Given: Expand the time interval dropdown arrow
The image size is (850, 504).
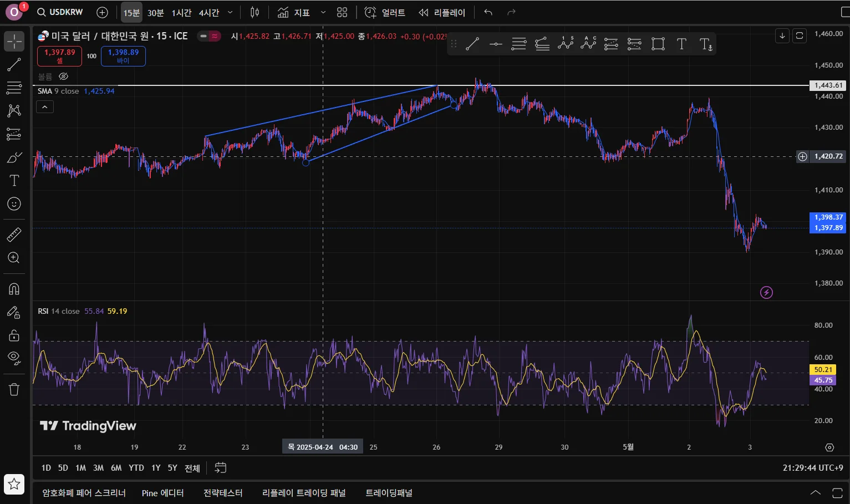Looking at the screenshot, I should [230, 12].
